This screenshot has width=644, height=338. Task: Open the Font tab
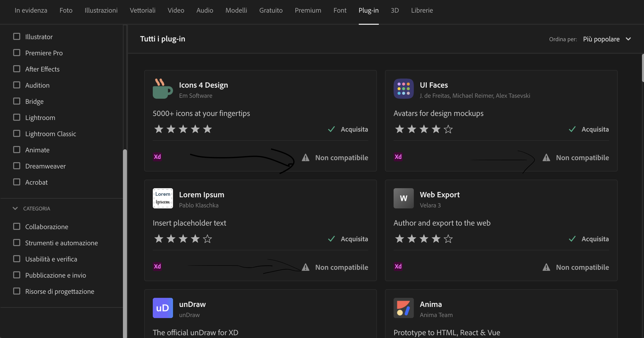(340, 10)
